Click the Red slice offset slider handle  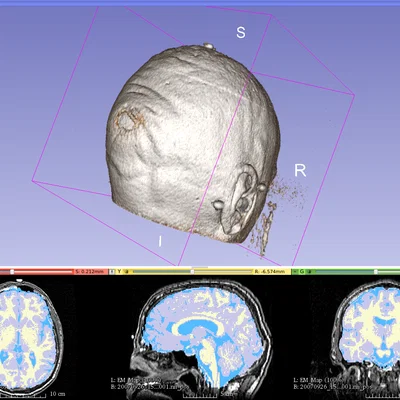click(x=12, y=272)
